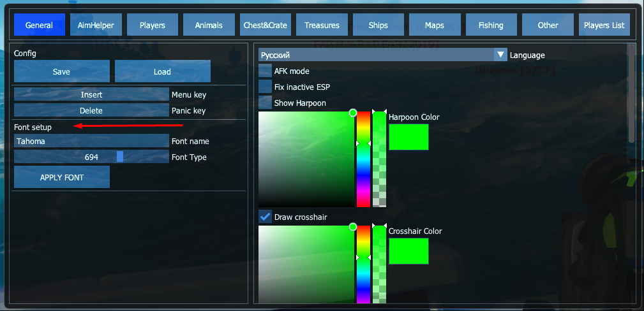Enable the AFK mode checkbox
644x311 pixels.
pos(265,71)
